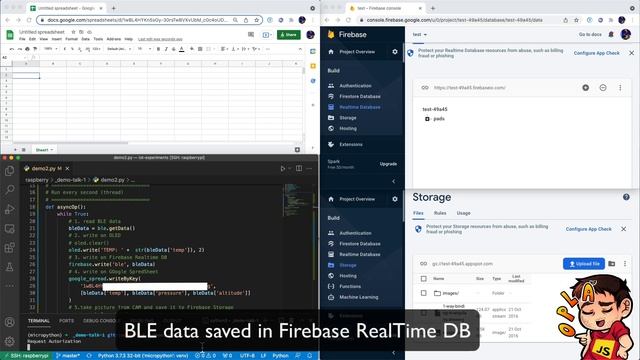The image size is (640, 360).
Task: Open VS Code Run and Debug icon
Action: click(x=9, y=209)
